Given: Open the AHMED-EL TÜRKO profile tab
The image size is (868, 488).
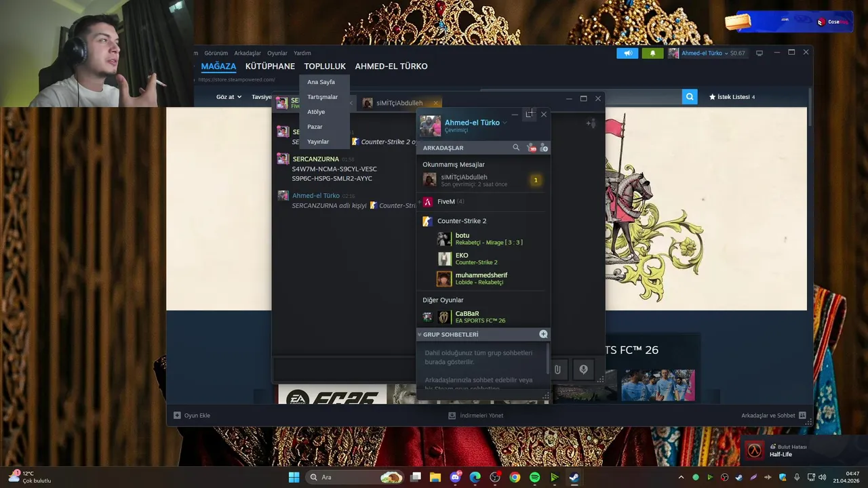Looking at the screenshot, I should tap(391, 66).
